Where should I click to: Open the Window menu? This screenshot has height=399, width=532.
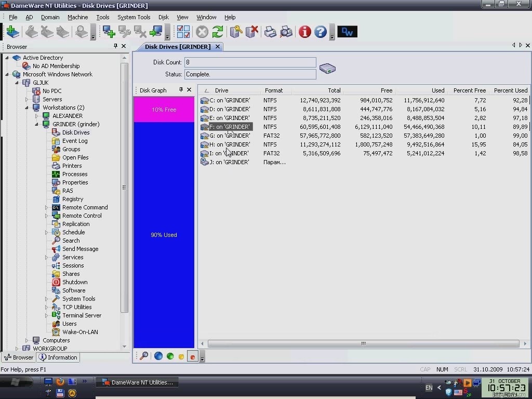pyautogui.click(x=206, y=17)
